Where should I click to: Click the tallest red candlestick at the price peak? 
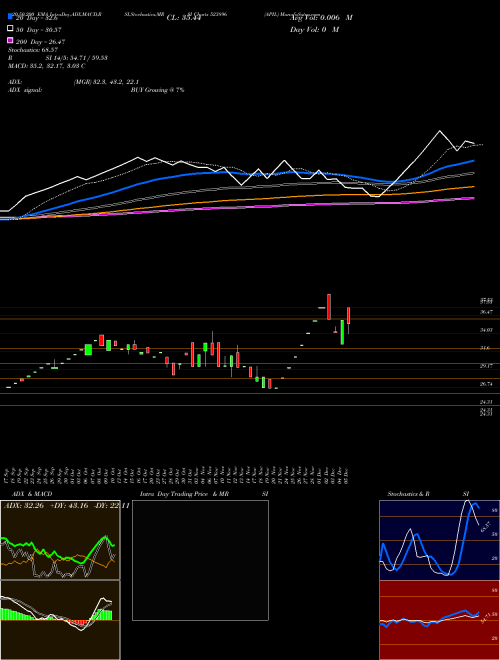pyautogui.click(x=329, y=307)
